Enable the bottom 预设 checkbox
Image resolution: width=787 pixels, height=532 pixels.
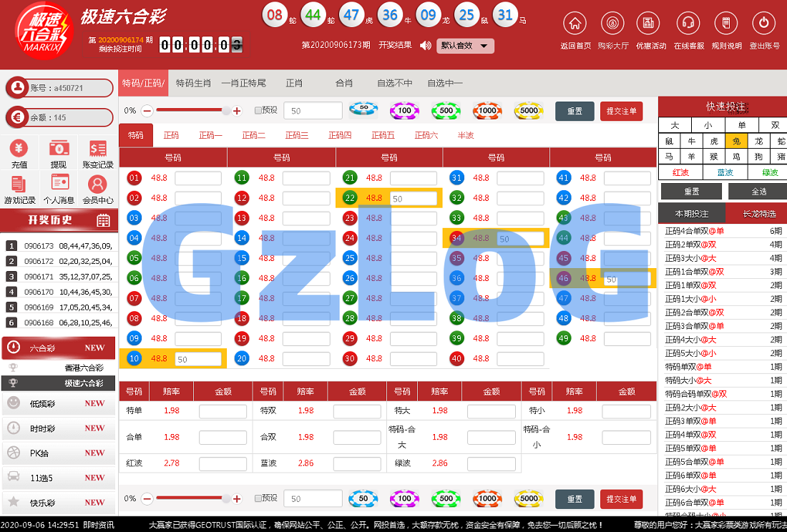tap(258, 498)
